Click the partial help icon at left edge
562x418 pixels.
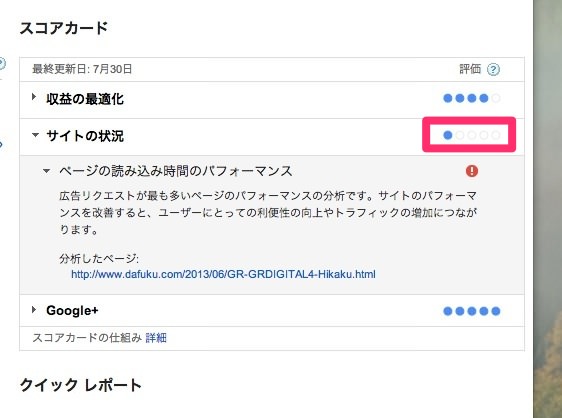click(x=2, y=64)
